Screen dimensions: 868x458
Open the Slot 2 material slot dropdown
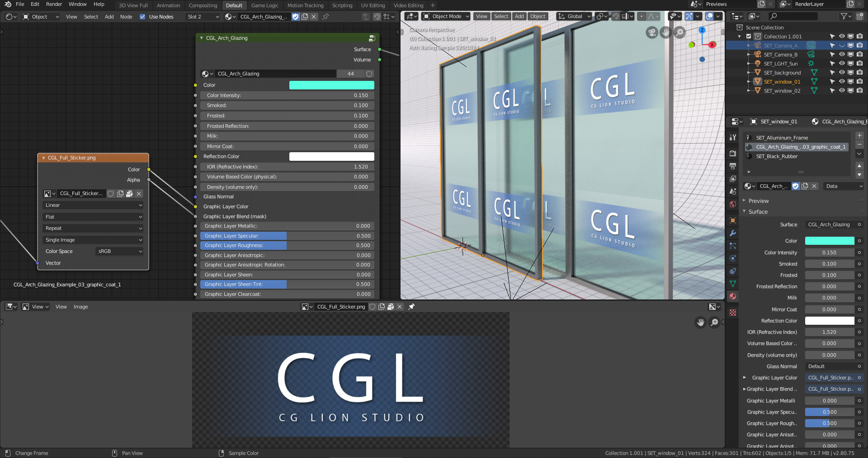click(x=203, y=17)
